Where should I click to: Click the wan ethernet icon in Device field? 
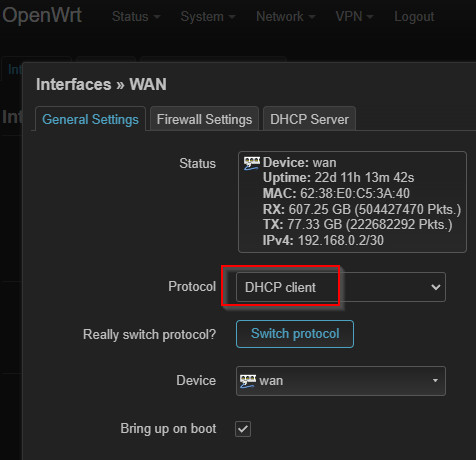(x=248, y=381)
